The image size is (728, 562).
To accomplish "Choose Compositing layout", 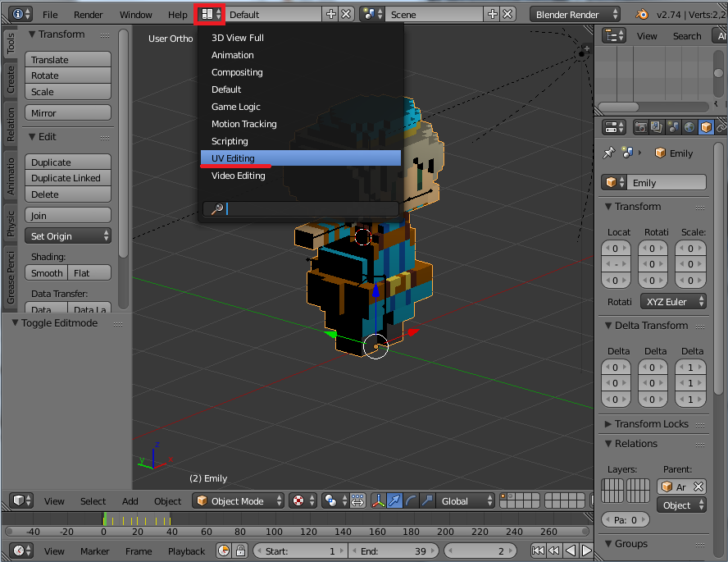I will pos(301,72).
